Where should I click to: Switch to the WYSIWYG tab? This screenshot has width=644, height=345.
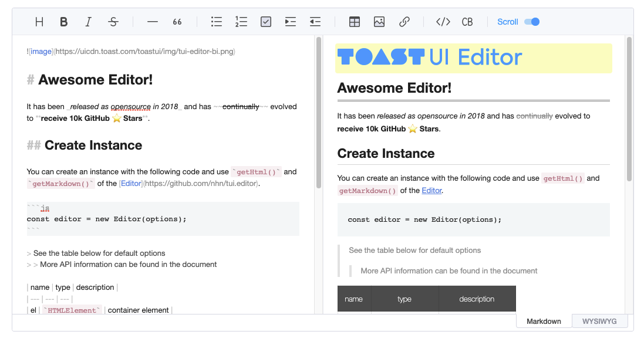(599, 321)
